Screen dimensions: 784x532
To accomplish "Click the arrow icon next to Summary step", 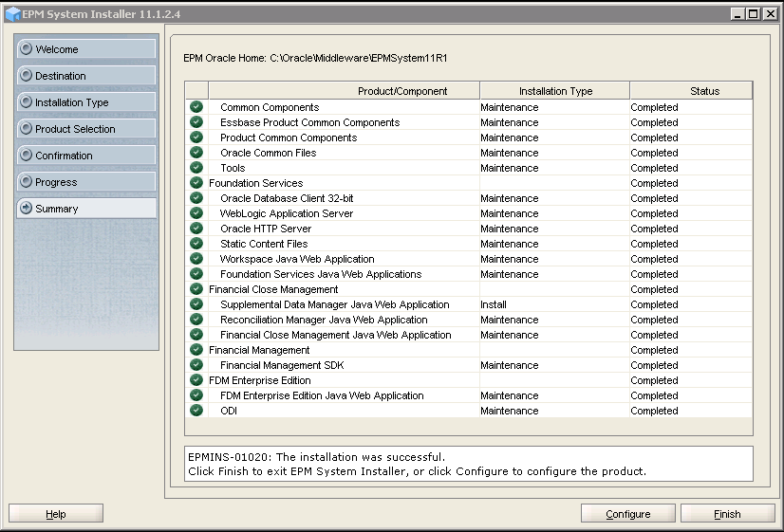I will [x=26, y=209].
